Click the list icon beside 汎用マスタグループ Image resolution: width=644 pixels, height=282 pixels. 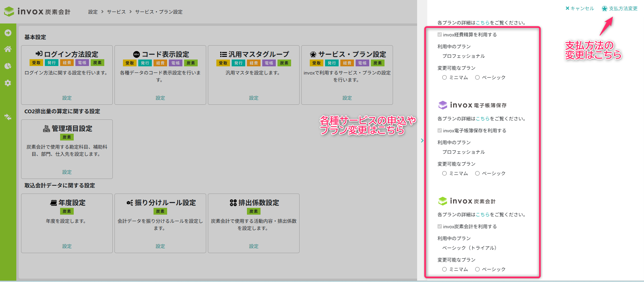coord(223,54)
